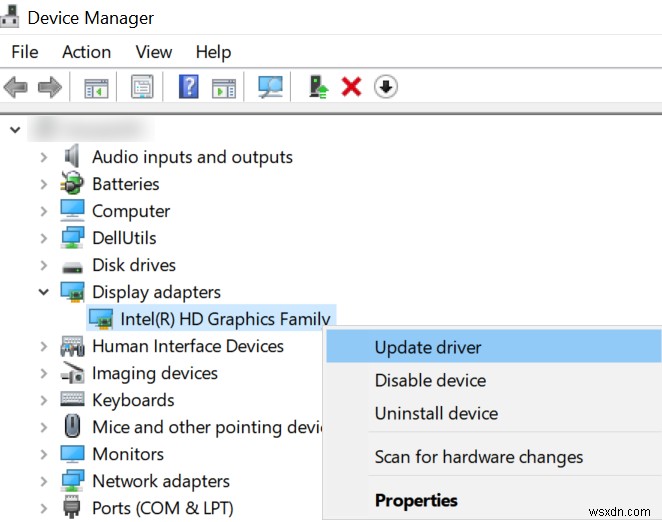Viewport: 662px width, 522px height.
Task: Expand the Batteries category
Action: pyautogui.click(x=43, y=184)
